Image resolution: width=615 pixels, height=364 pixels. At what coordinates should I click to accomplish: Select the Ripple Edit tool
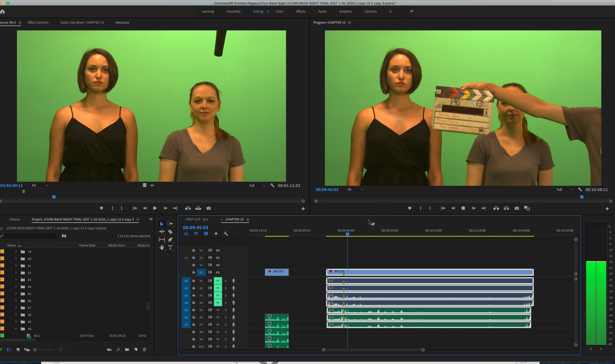(162, 232)
